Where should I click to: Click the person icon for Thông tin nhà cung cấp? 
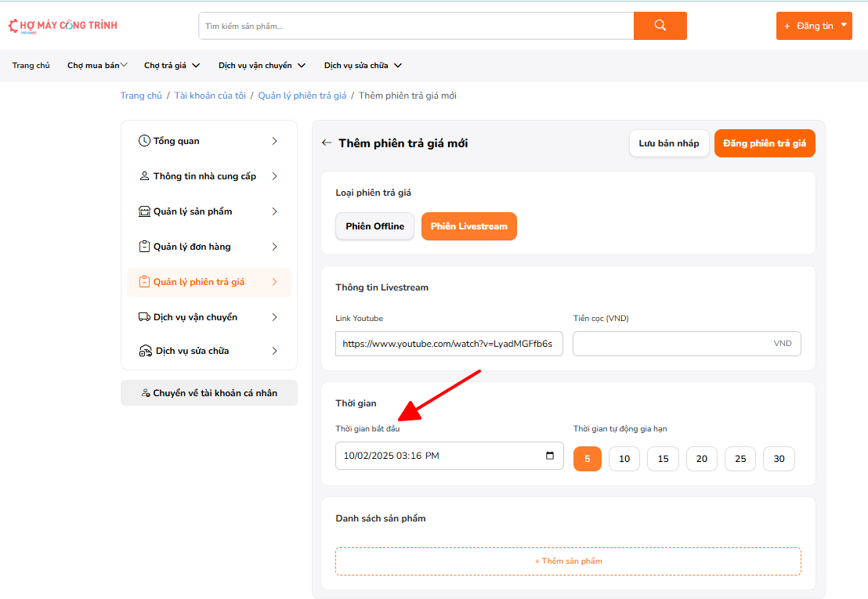pyautogui.click(x=144, y=176)
